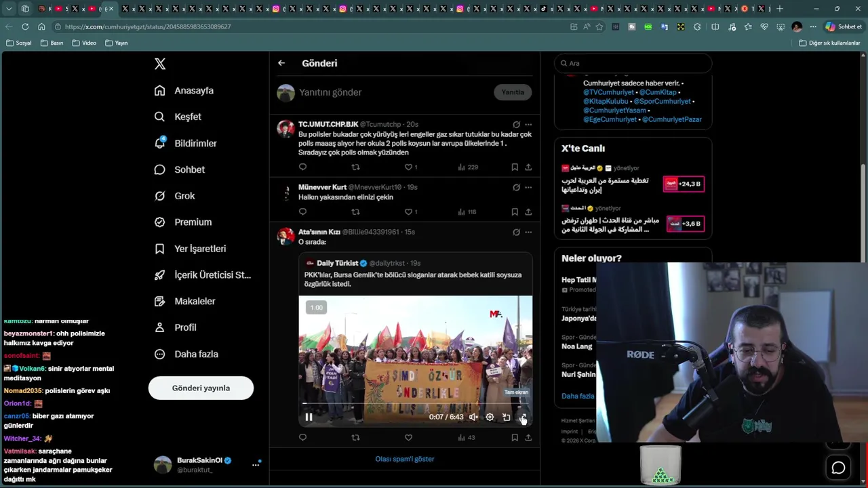Screen dimensions: 868x488
Task: Open Yer İşaretleri bookmarks page
Action: click(x=190, y=249)
